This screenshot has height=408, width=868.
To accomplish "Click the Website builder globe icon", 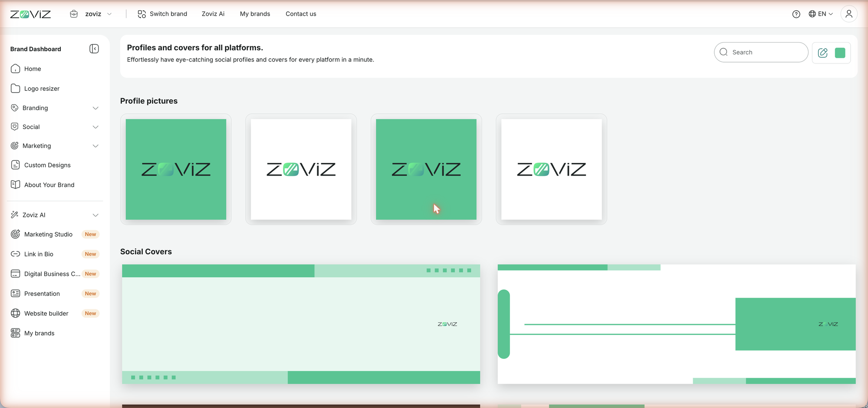I will [x=15, y=313].
